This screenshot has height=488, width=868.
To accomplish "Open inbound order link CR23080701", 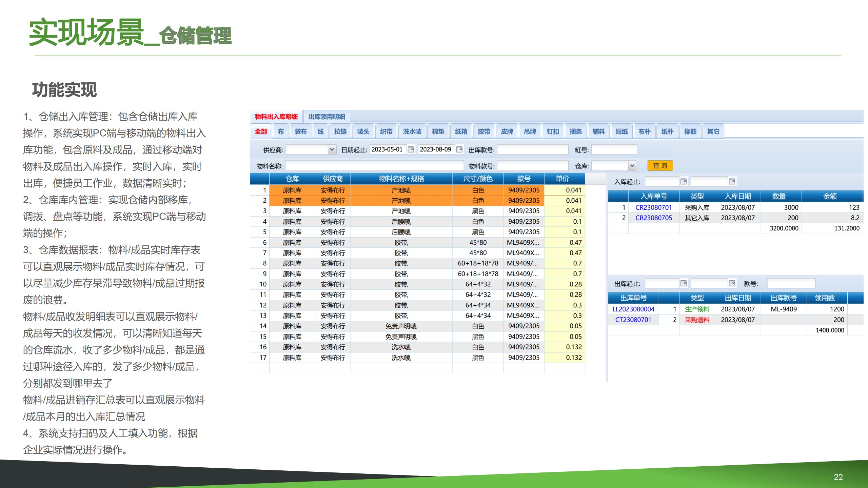I will [x=653, y=207].
